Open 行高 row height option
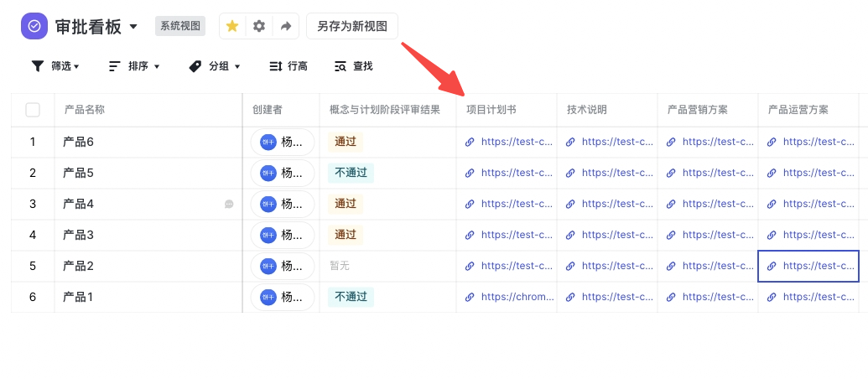Screen dimensions: 868x379 tap(288, 66)
